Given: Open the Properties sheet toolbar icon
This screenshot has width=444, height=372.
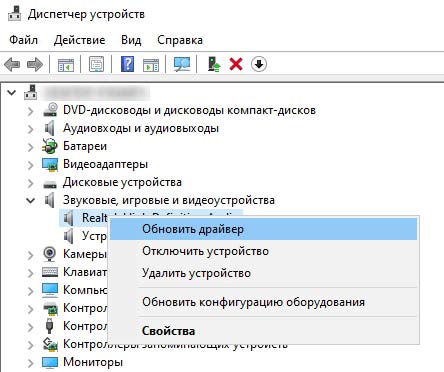Looking at the screenshot, I should 96,64.
